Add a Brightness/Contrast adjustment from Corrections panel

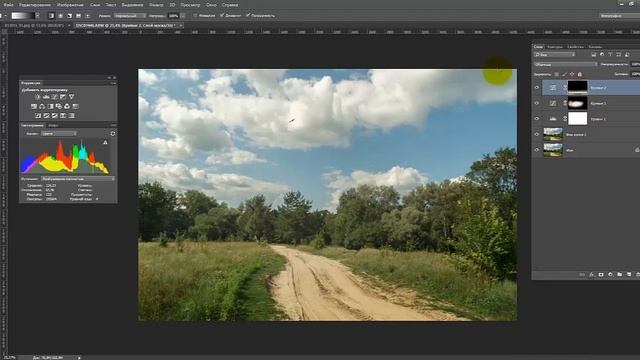(x=38, y=97)
